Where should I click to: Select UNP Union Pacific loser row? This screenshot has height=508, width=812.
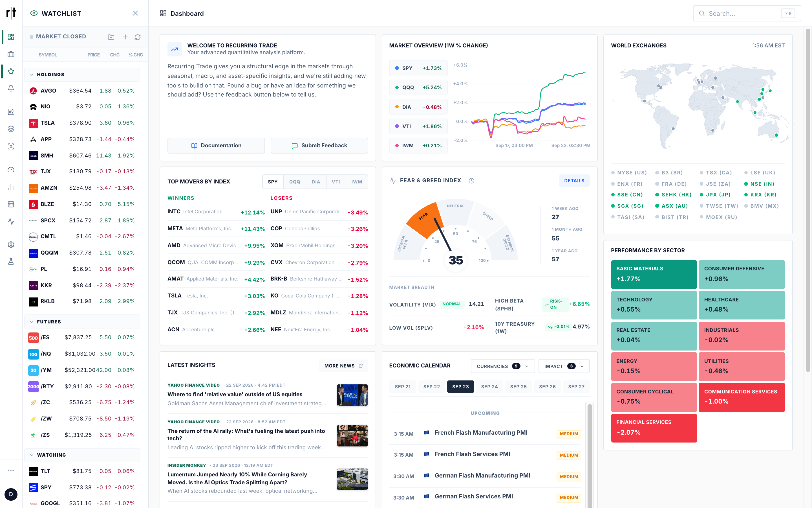(x=319, y=212)
